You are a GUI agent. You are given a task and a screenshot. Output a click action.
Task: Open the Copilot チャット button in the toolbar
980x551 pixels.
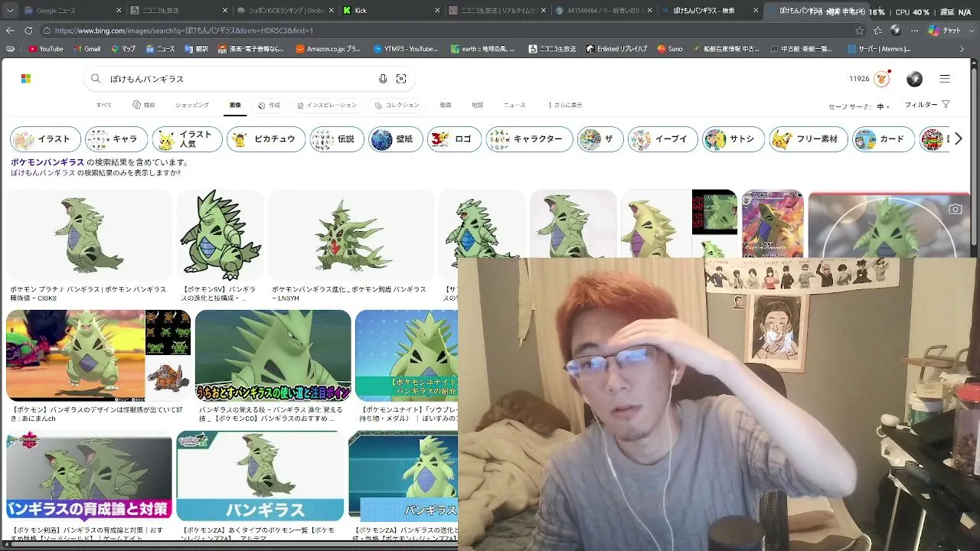click(945, 31)
